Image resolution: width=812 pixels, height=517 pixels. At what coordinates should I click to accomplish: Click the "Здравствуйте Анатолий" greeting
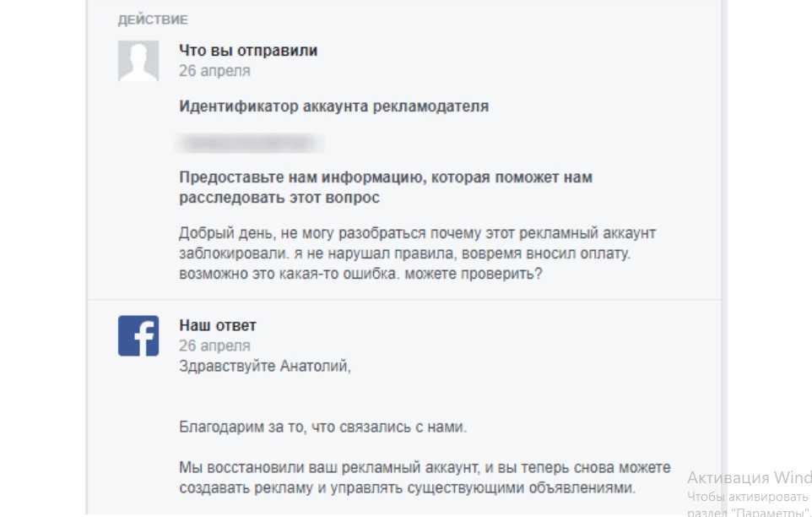(264, 366)
